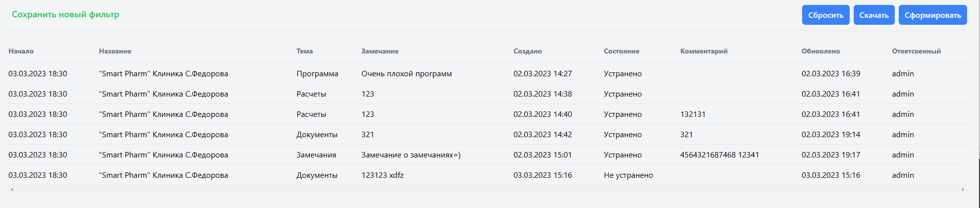
Task: Select the "Ответственный" column header
Action: click(916, 52)
